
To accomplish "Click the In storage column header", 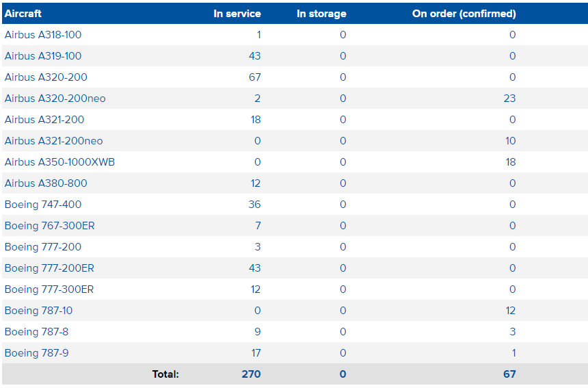I will 321,14.
